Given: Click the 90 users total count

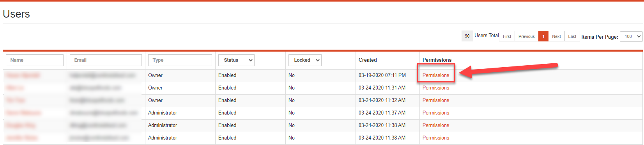Looking at the screenshot, I should pos(467,36).
